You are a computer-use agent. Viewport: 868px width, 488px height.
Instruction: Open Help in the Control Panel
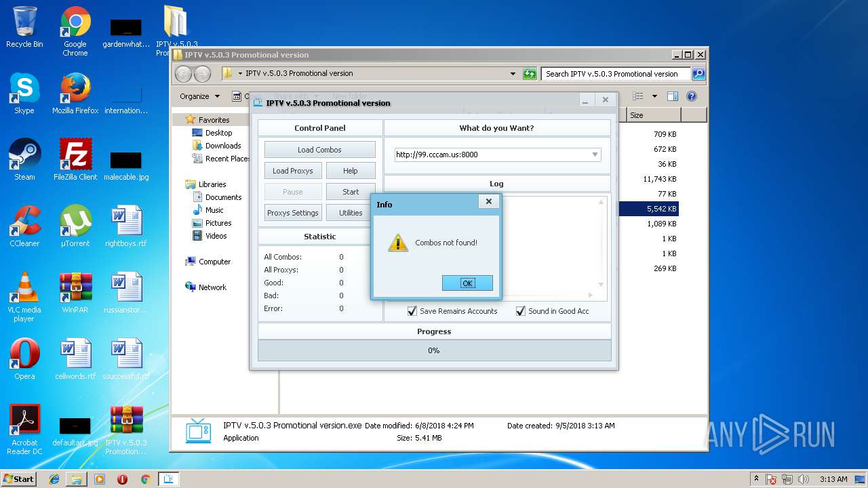[x=351, y=171]
